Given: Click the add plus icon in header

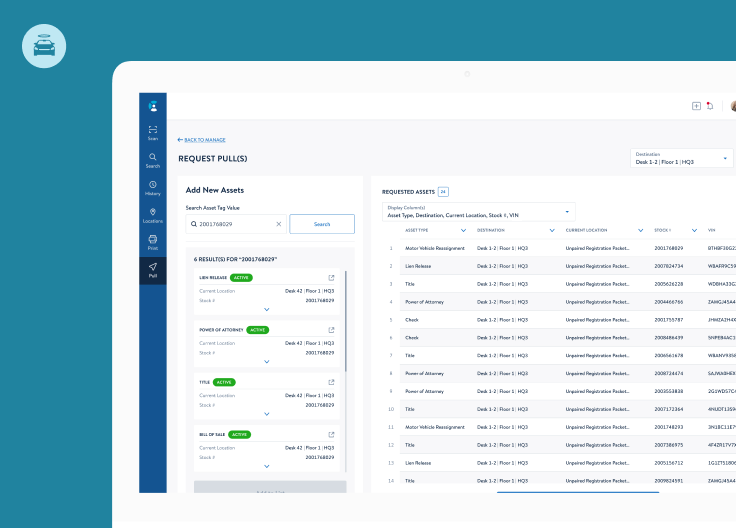Looking at the screenshot, I should click(x=696, y=106).
